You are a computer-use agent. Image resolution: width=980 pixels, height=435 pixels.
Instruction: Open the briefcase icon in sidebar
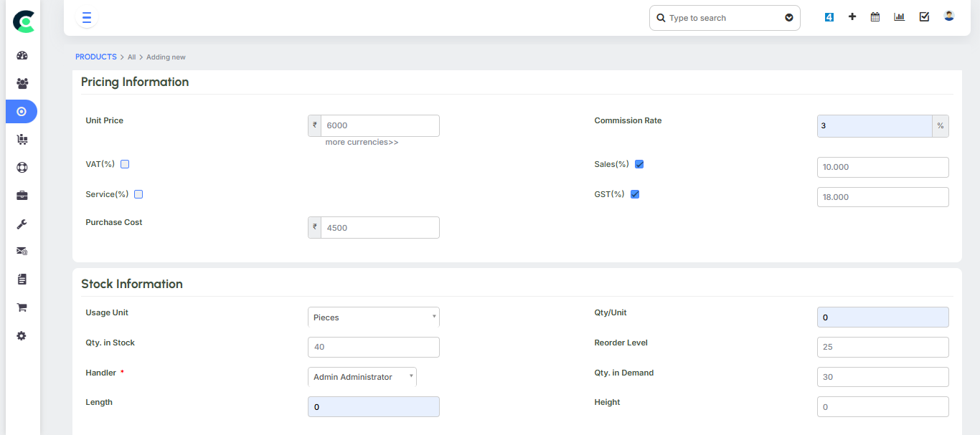22,196
